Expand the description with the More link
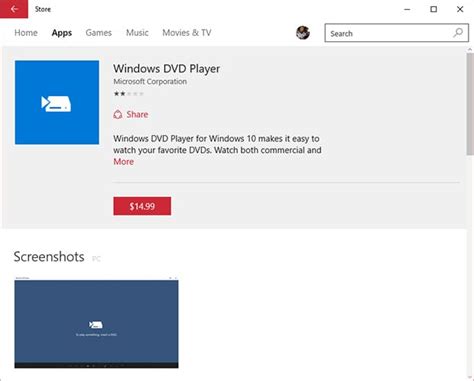Image resolution: width=474 pixels, height=381 pixels. pos(123,162)
